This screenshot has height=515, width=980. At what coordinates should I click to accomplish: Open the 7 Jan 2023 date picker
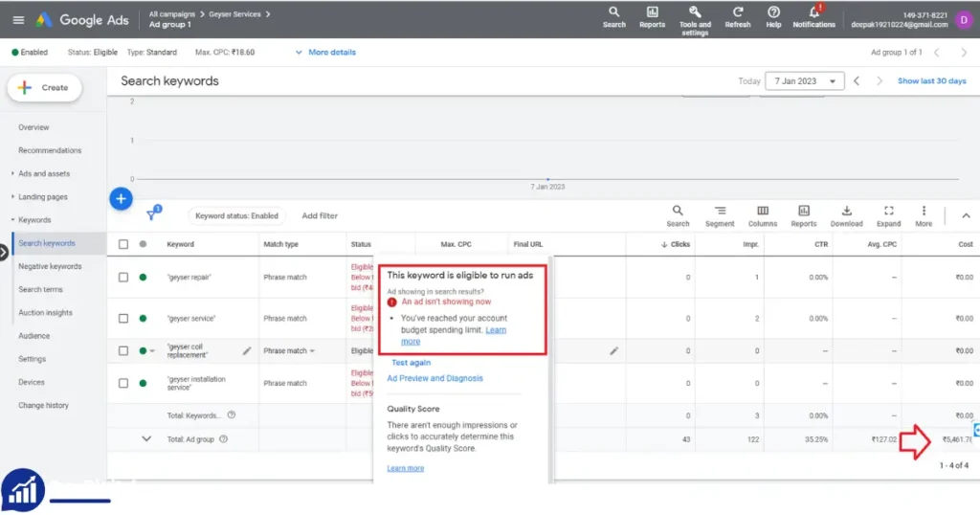[x=804, y=81]
